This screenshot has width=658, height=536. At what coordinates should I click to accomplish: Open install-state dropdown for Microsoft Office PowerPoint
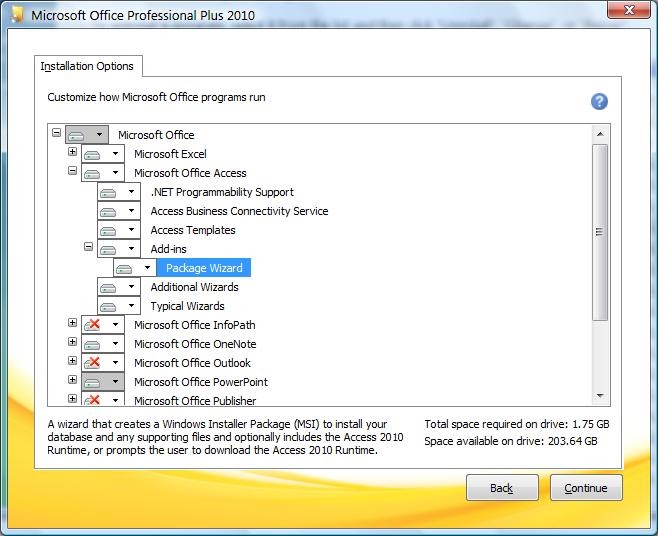pos(103,382)
